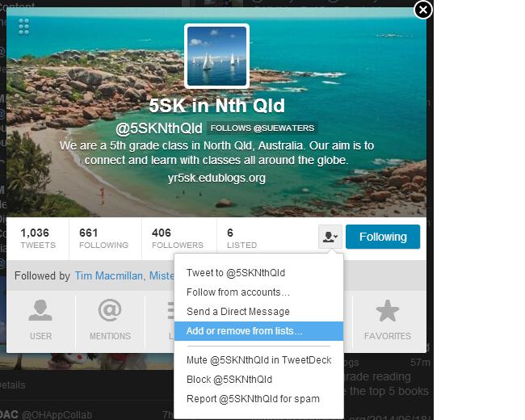Screen dimensions: 525x420
Task: Click the @5SKNthQld handle in header
Action: click(159, 128)
